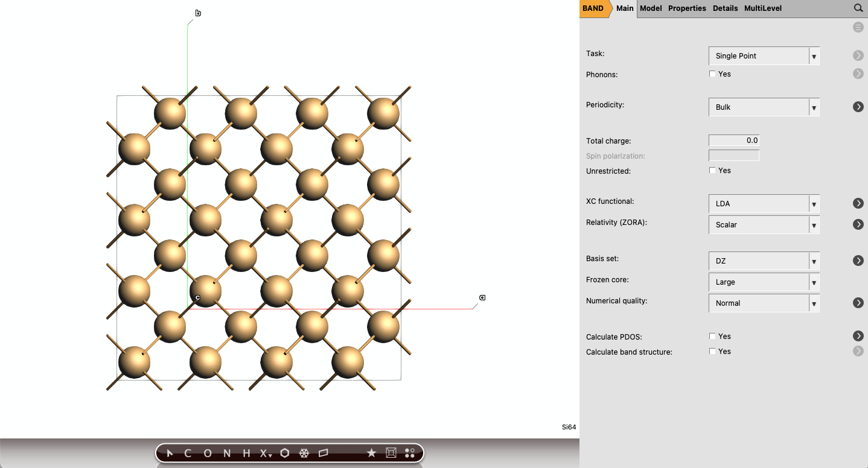The width and height of the screenshot is (868, 468).
Task: Select the Nitrogen atom tool
Action: tap(226, 453)
